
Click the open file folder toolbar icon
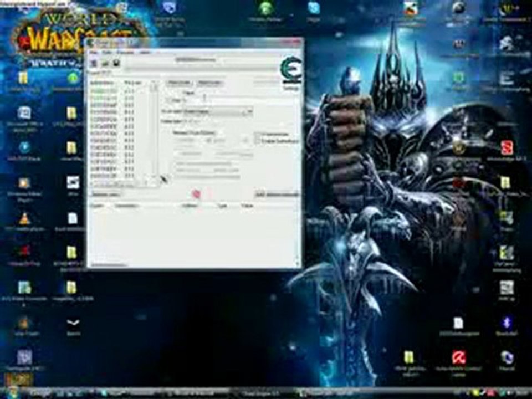105,63
